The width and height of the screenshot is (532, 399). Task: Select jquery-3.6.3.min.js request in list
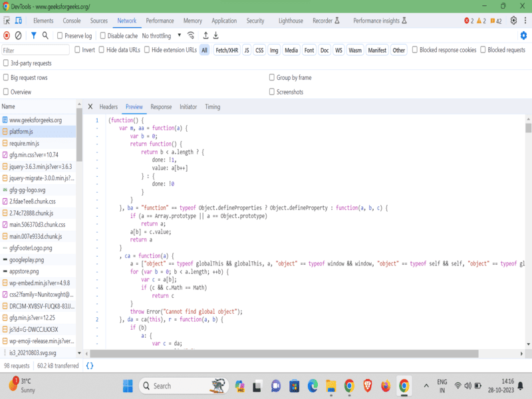point(40,166)
